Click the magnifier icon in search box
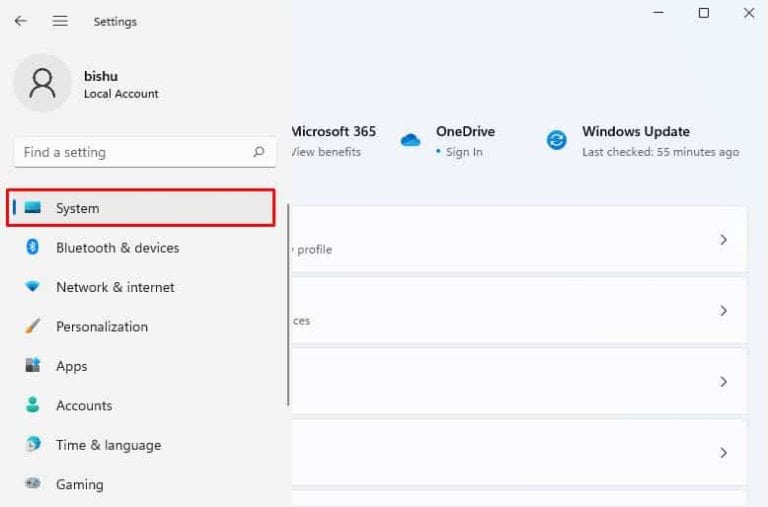768x507 pixels. pos(259,152)
